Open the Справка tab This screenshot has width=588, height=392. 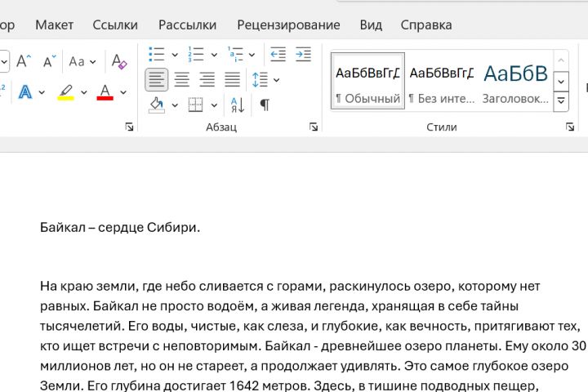pyautogui.click(x=426, y=25)
